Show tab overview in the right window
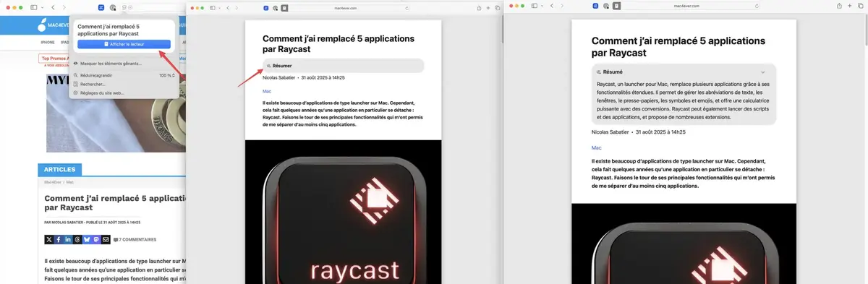Screen dimensions: 868x284 [x=860, y=6]
